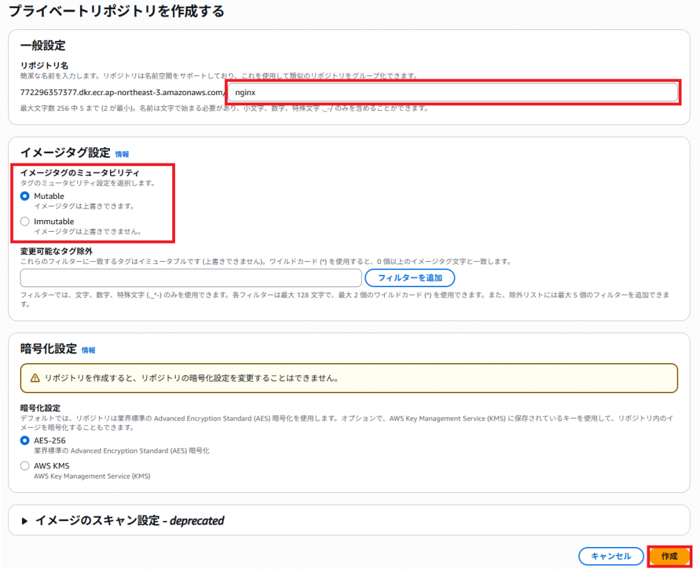This screenshot has width=700, height=588.
Task: Focus the 変更可能なタグ除外 filter input box
Action: (191, 278)
